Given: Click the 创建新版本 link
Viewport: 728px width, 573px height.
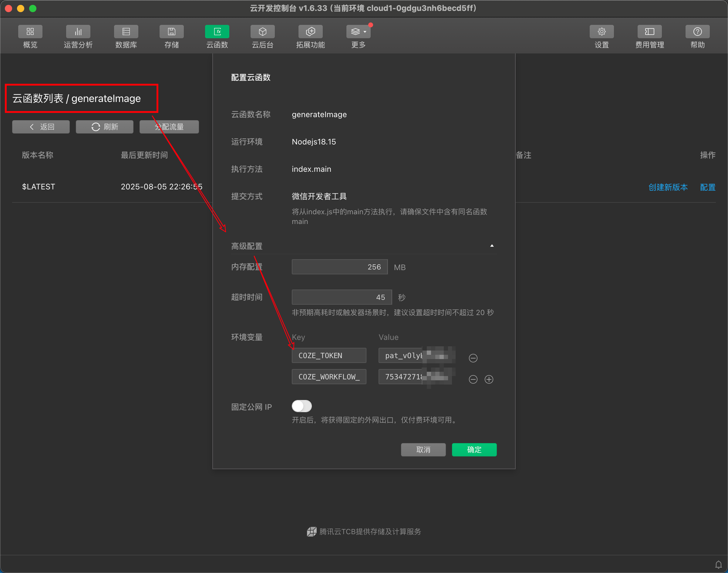Looking at the screenshot, I should pos(668,187).
